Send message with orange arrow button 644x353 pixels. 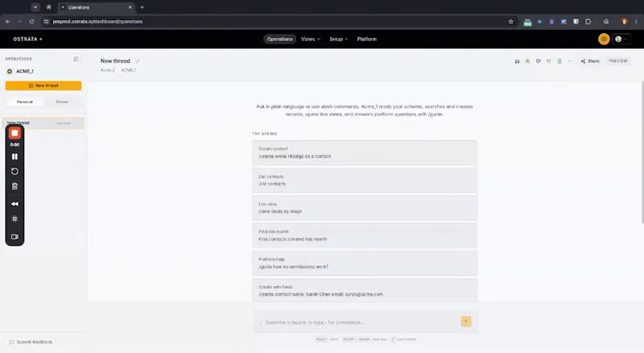click(x=466, y=322)
